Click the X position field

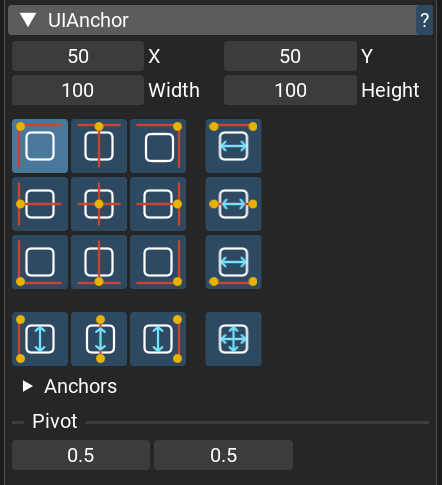[x=78, y=56]
